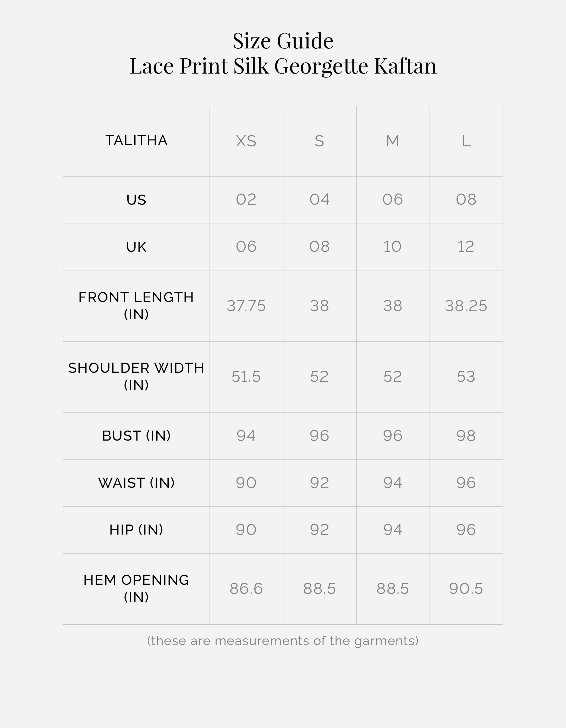Image resolution: width=566 pixels, height=728 pixels.
Task: Click the HIP (IN) row label
Action: 136,530
